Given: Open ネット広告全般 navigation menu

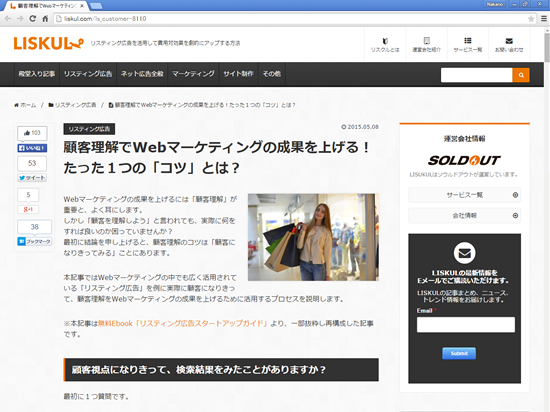Looking at the screenshot, I should [x=142, y=74].
